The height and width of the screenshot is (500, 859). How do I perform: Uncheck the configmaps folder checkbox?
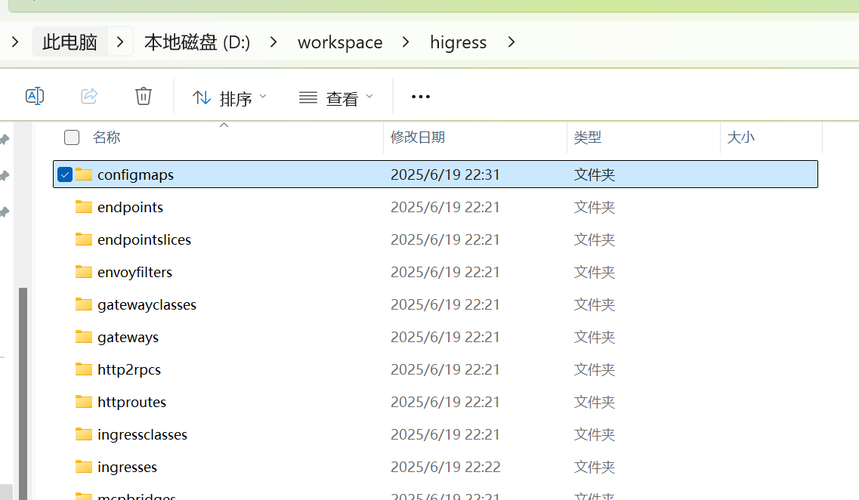65,175
